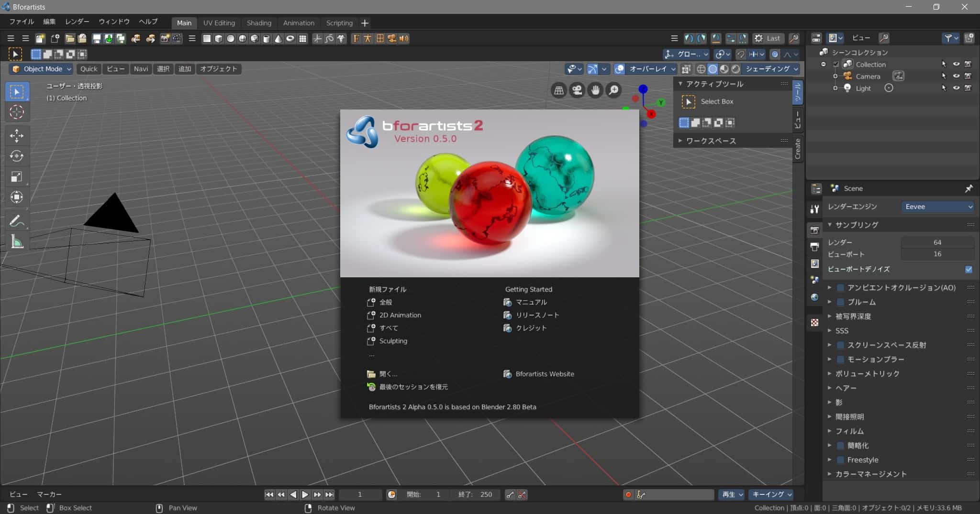Toggle orthographic grid view icon in viewport
This screenshot has width=980, height=514.
click(x=558, y=90)
